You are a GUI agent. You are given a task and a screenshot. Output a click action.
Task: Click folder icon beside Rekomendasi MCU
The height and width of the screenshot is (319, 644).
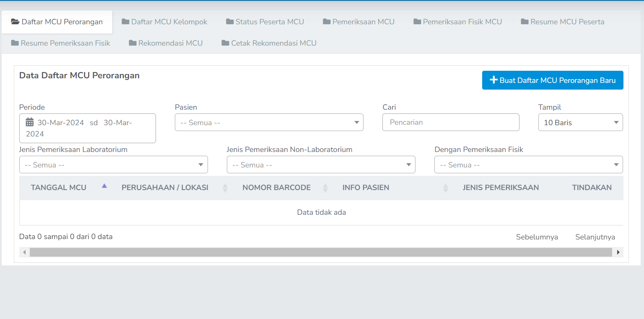click(x=132, y=43)
